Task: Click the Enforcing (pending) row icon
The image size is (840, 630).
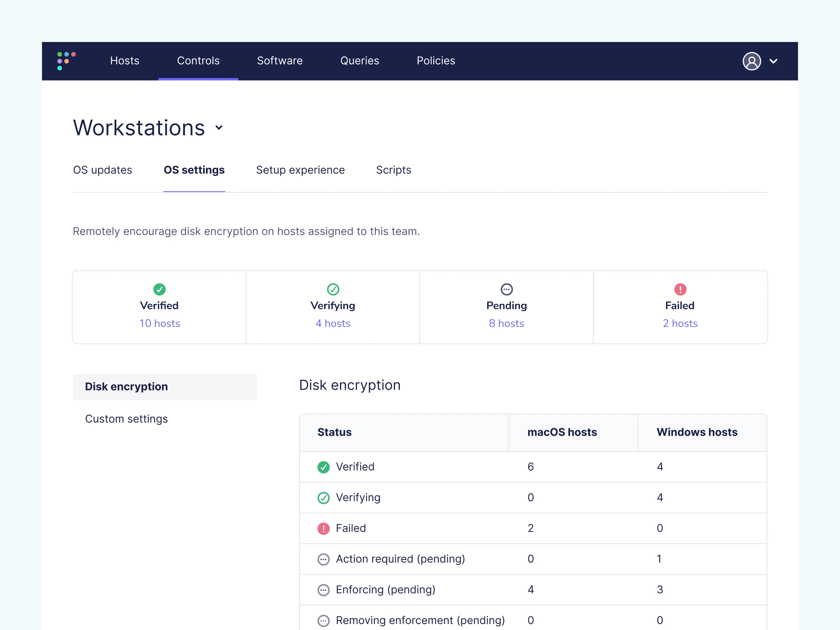Action: (x=323, y=590)
